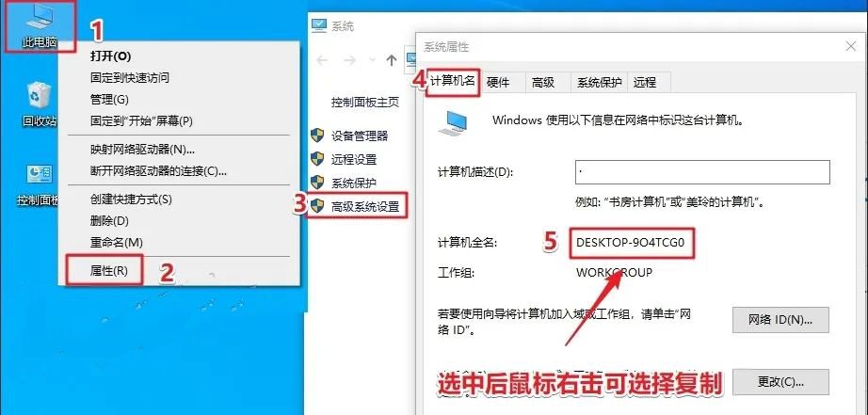Click into the 计算机描述 input field
The height and width of the screenshot is (415, 868).
(x=702, y=172)
